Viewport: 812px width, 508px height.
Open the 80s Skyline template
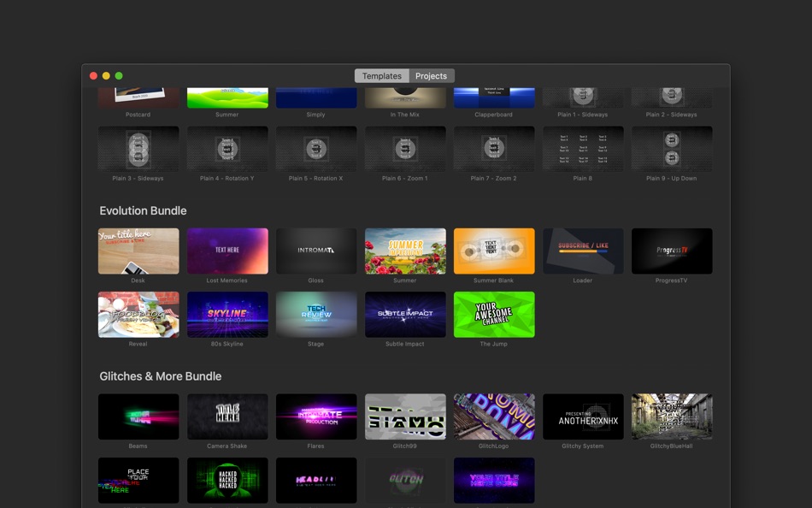[x=227, y=314]
